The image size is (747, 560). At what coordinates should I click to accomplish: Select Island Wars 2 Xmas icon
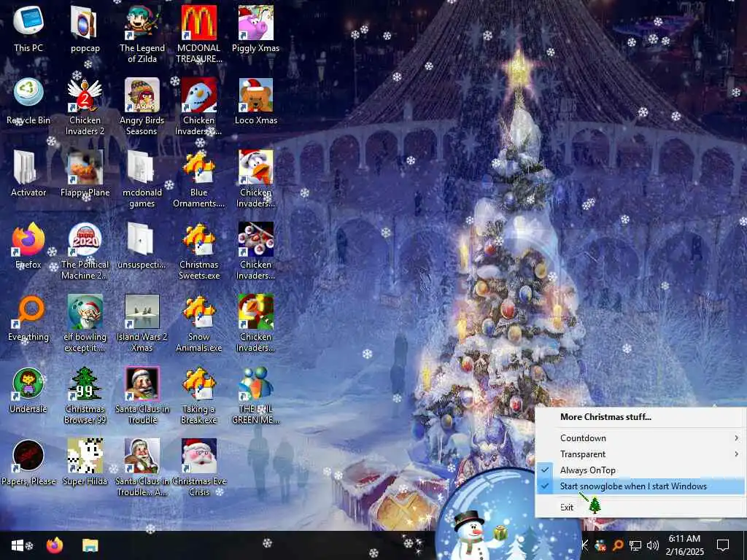142,323
